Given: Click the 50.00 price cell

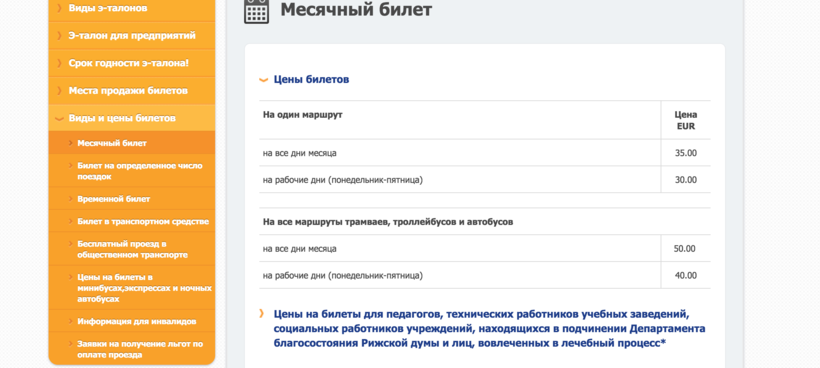Looking at the screenshot, I should [x=685, y=249].
